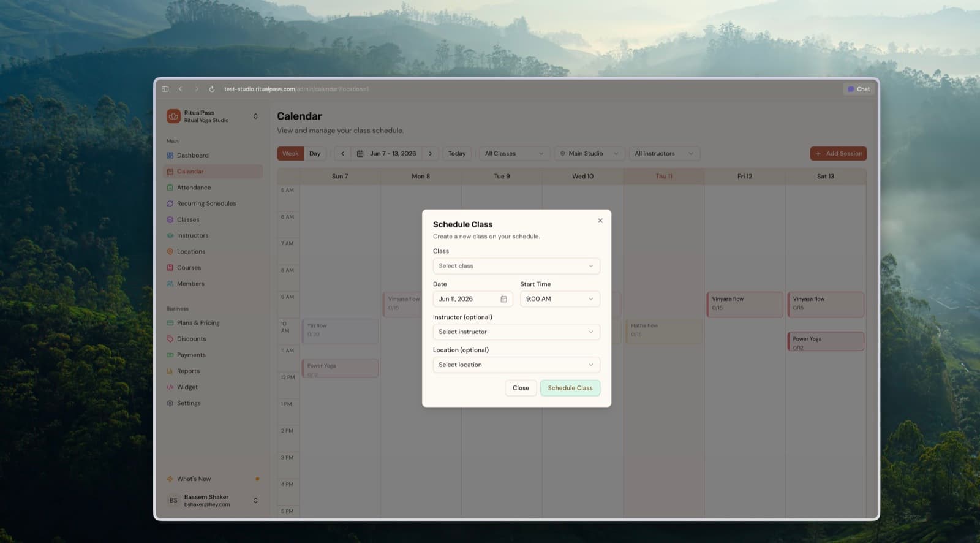Click the What's New notification dot
Image resolution: width=980 pixels, height=543 pixels.
pos(257,479)
